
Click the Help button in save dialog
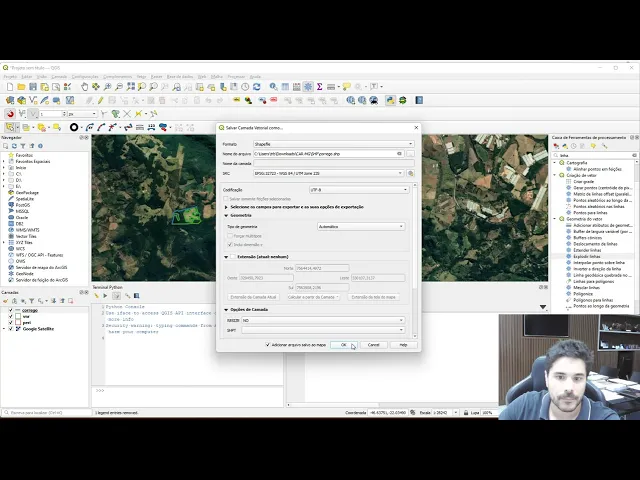point(403,345)
